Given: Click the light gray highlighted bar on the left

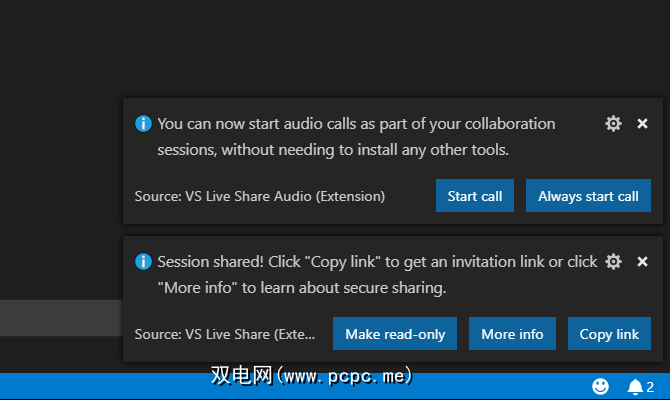Looking at the screenshot, I should pyautogui.click(x=60, y=318).
